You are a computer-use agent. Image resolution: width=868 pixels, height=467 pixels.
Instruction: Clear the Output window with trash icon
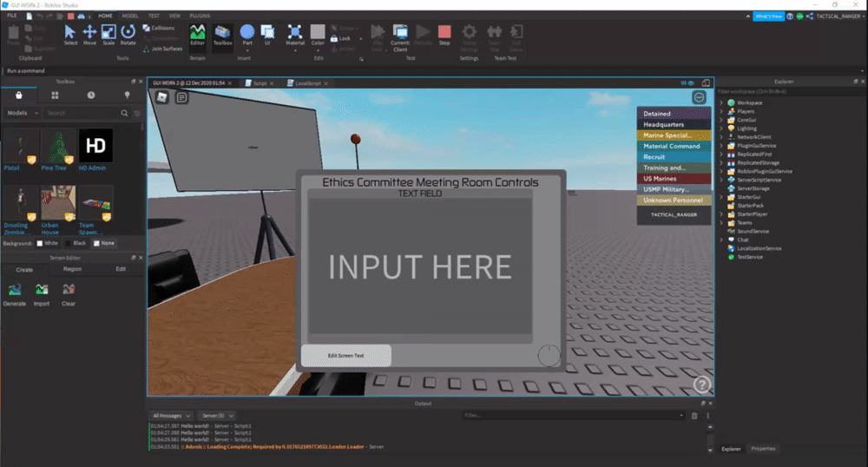coord(694,416)
